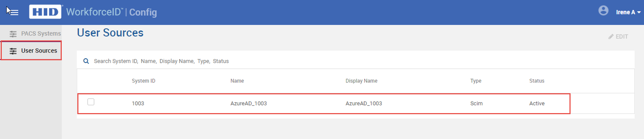Sort by the Status column header
Viewport: 644px width, 139px height.
click(x=536, y=81)
